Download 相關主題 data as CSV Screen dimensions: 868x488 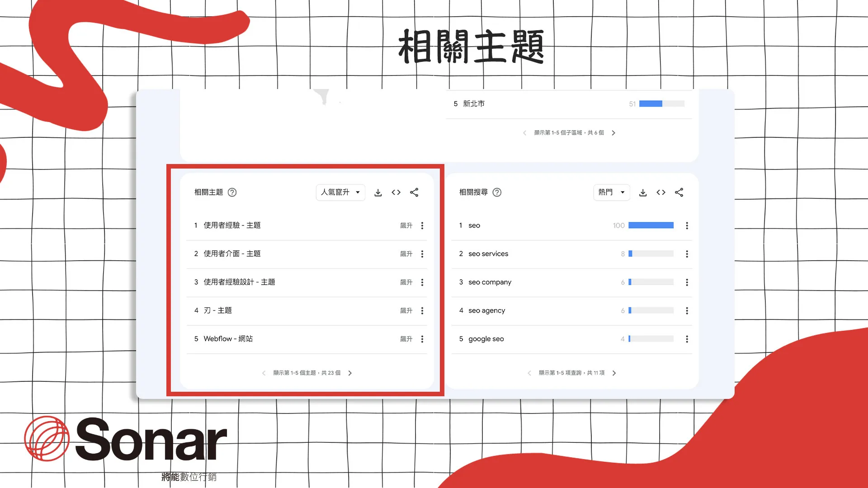pyautogui.click(x=378, y=193)
